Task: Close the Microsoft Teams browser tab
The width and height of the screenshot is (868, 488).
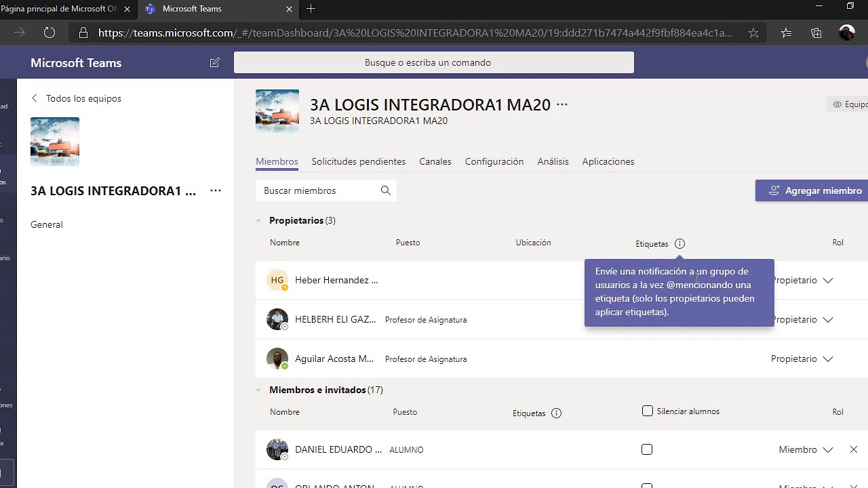Action: pos(290,9)
